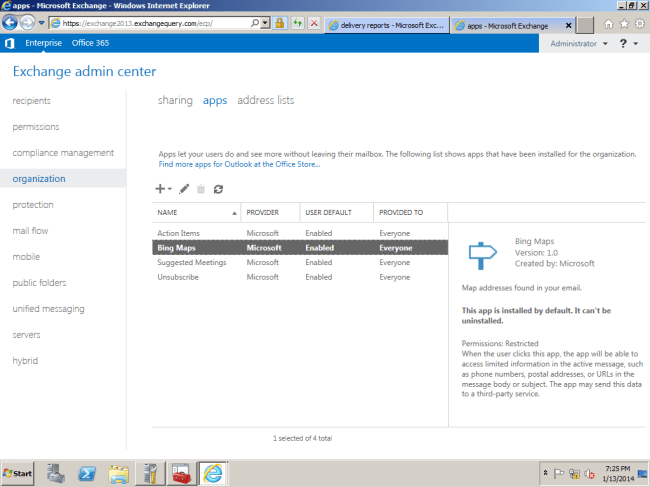
Task: Click the help question mark icon
Action: 623,44
